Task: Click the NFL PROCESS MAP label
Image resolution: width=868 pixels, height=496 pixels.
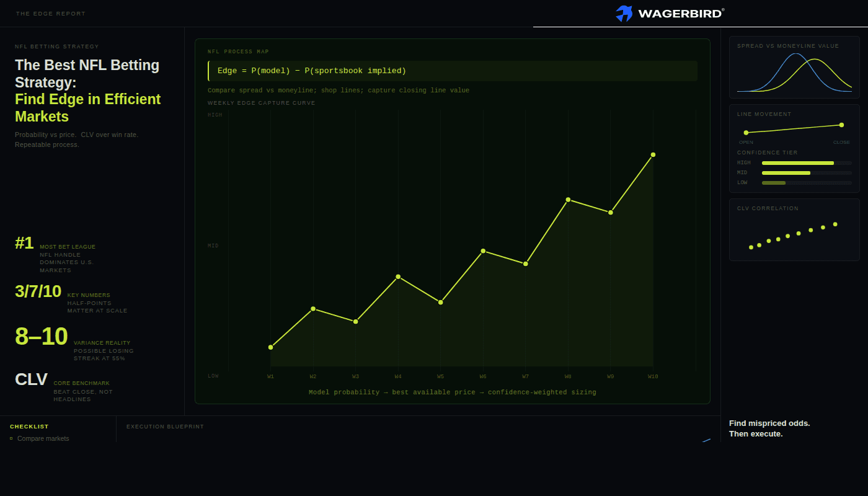Action: coord(238,52)
